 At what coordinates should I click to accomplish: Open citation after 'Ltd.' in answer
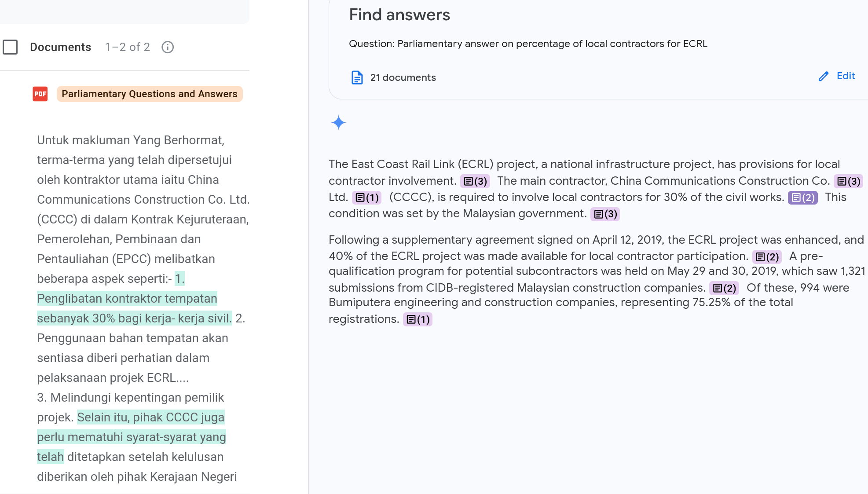click(x=366, y=198)
